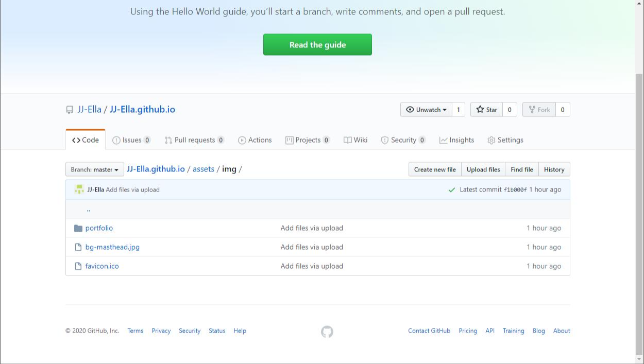
Task: Open the Insights tab
Action: pyautogui.click(x=456, y=140)
